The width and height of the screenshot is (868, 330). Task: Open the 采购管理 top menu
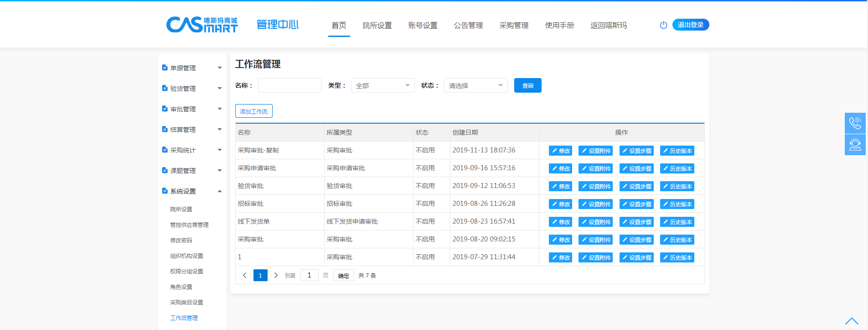pos(514,26)
